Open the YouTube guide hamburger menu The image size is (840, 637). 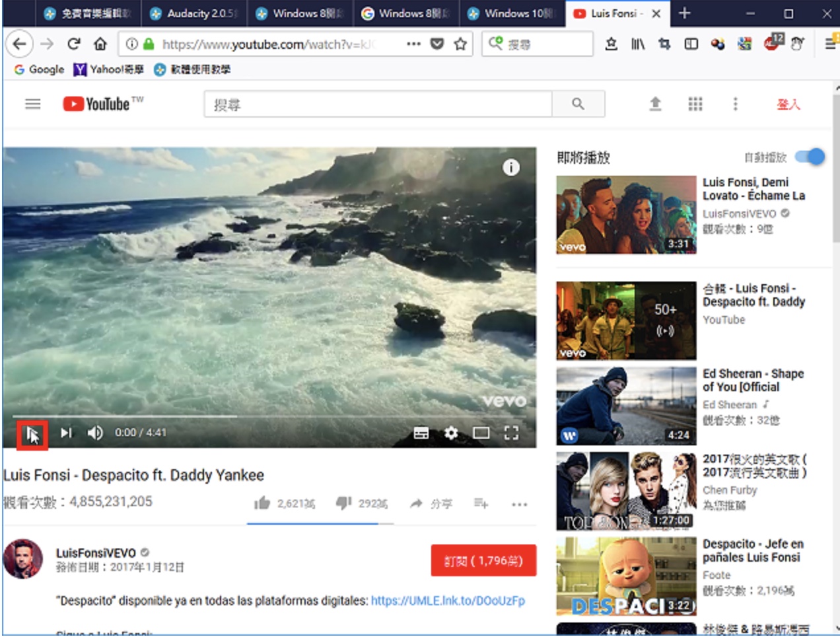pos(33,104)
